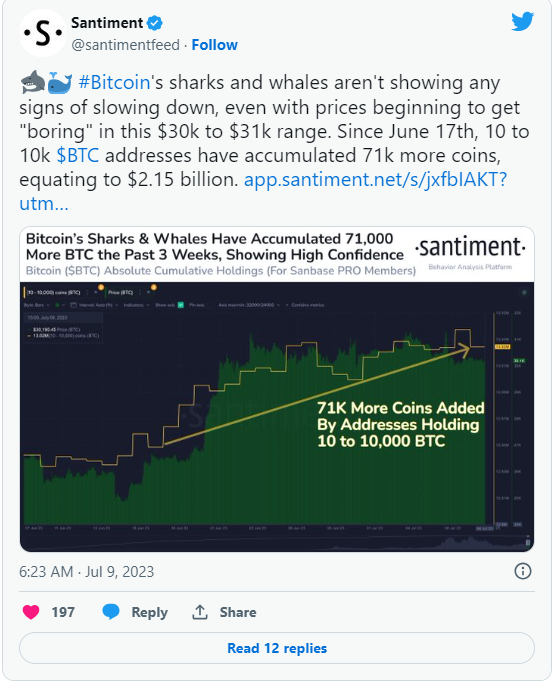Open the Style: Bars dropdown
Viewport: 554px width, 683px height.
(x=37, y=305)
